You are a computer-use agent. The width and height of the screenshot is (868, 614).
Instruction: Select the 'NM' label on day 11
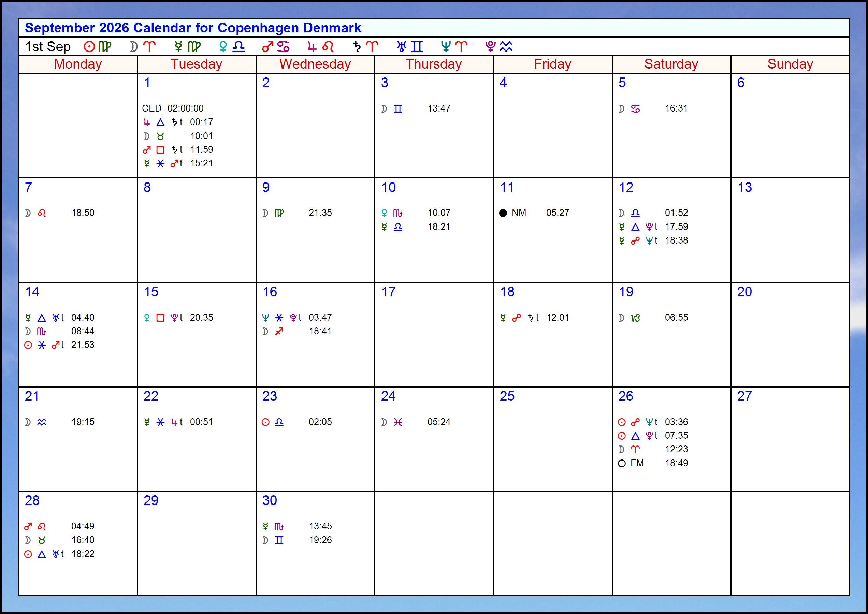pos(519,213)
